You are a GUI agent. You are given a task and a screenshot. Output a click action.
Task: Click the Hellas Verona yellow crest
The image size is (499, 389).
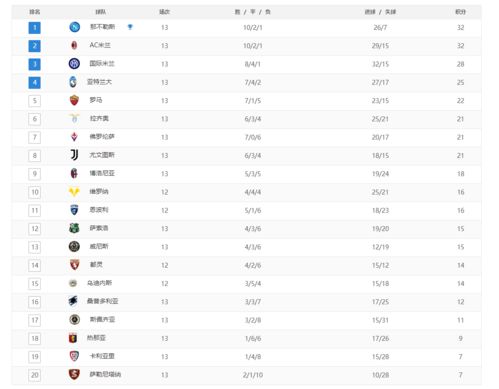tap(74, 192)
